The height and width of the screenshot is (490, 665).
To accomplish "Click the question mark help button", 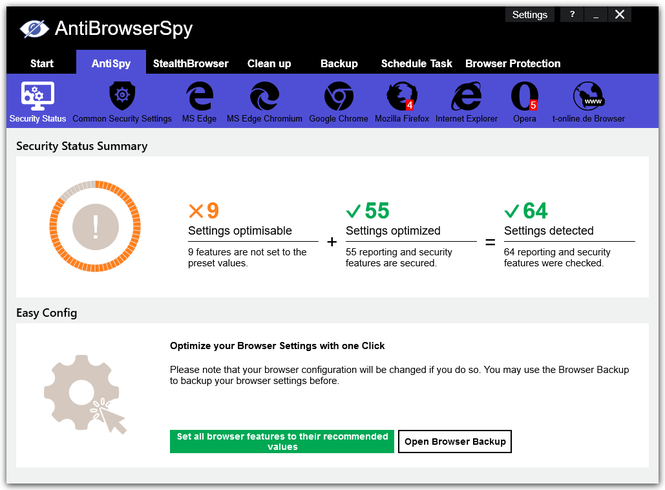I will 572,15.
